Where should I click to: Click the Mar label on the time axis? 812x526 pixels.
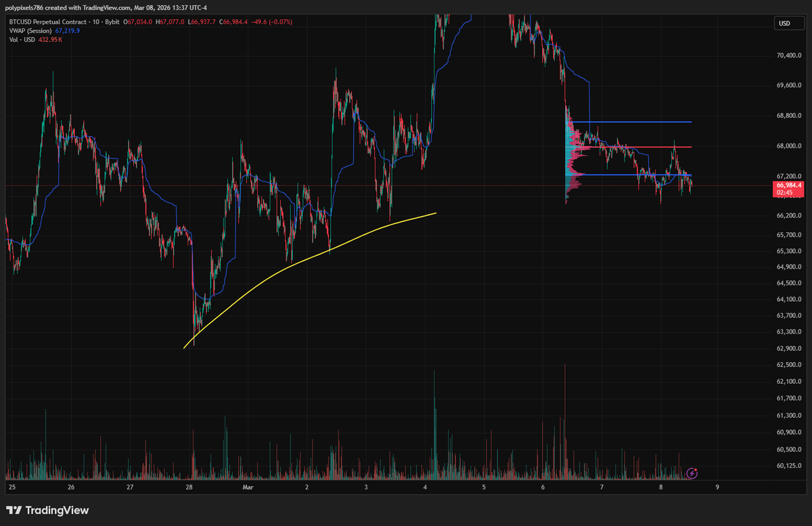coord(248,487)
